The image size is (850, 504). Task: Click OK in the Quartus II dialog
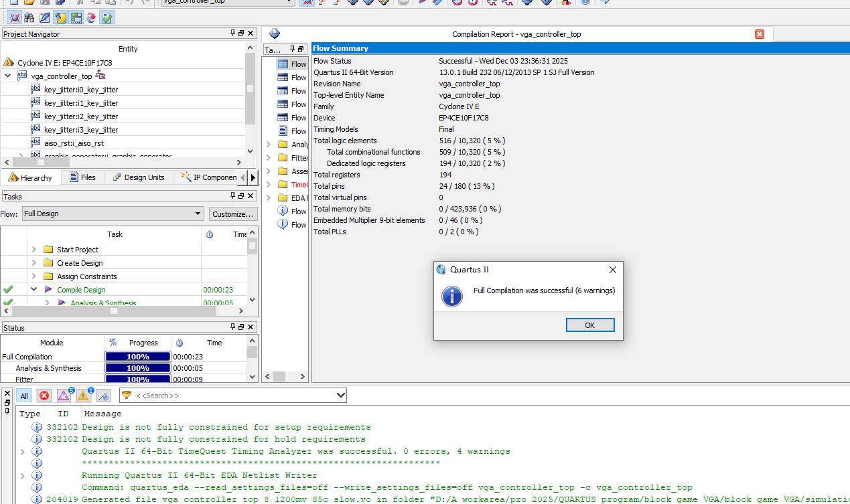(x=589, y=325)
